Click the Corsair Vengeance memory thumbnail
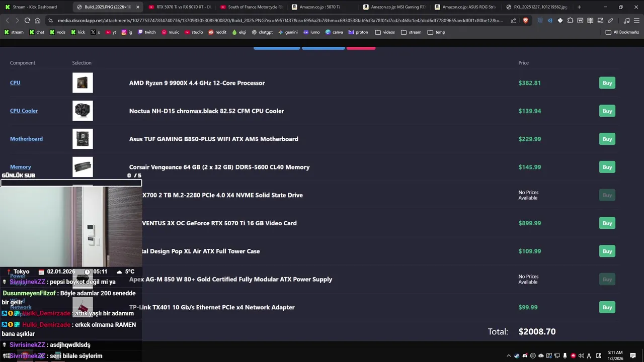Viewport: 644px width, 362px height. point(83,167)
